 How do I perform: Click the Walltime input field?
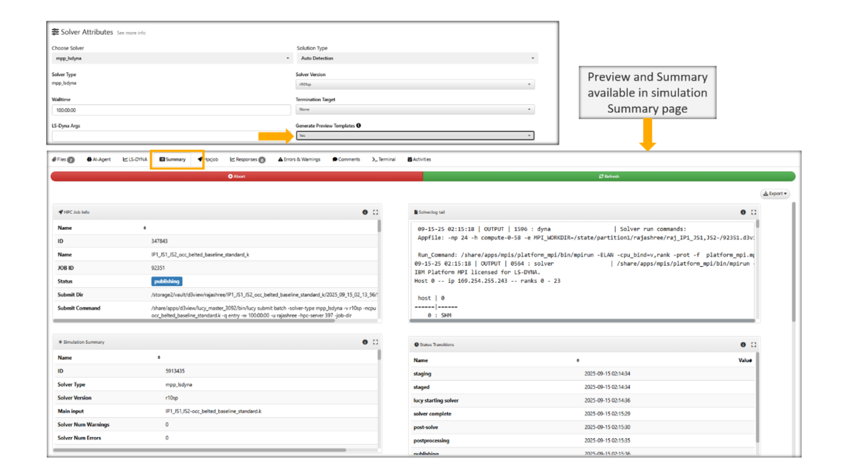pos(171,110)
